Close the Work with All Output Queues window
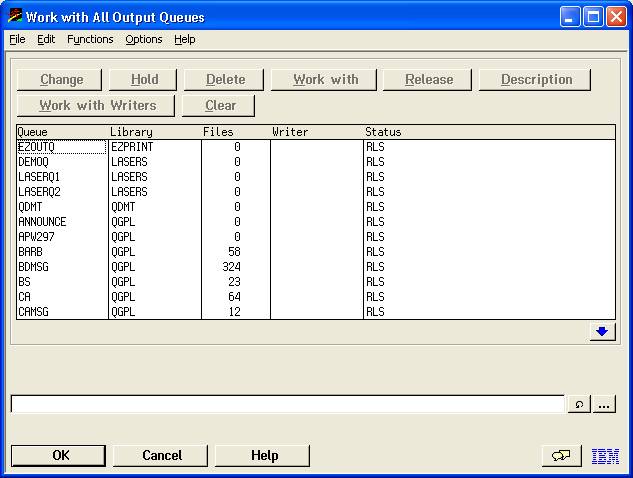Screen dimensions: 633x478 [616, 17]
